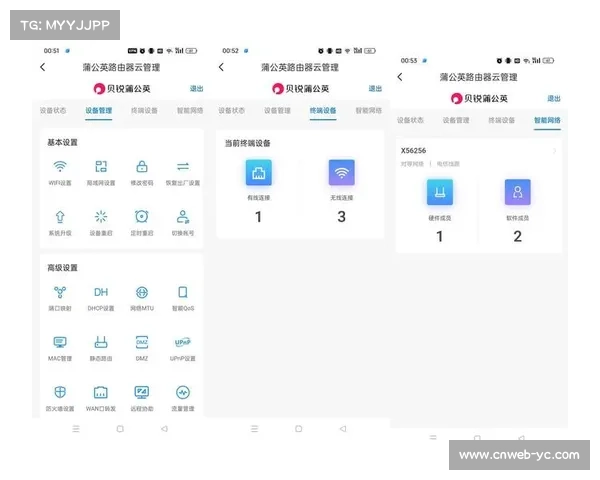
Task: Click the X56256 network name
Action: coord(413,150)
